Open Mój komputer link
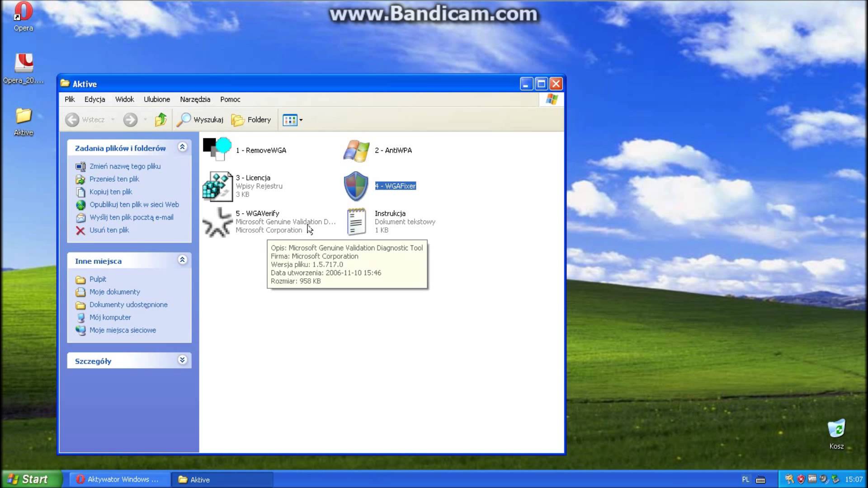 (110, 317)
